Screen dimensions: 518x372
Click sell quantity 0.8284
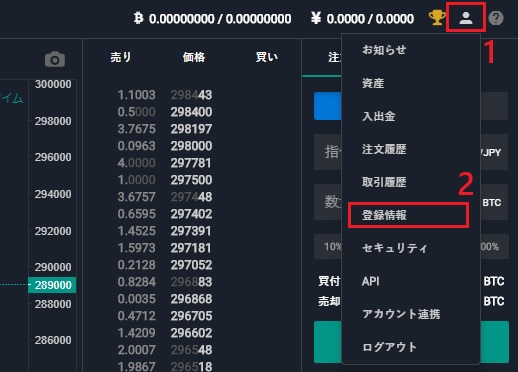(x=137, y=282)
